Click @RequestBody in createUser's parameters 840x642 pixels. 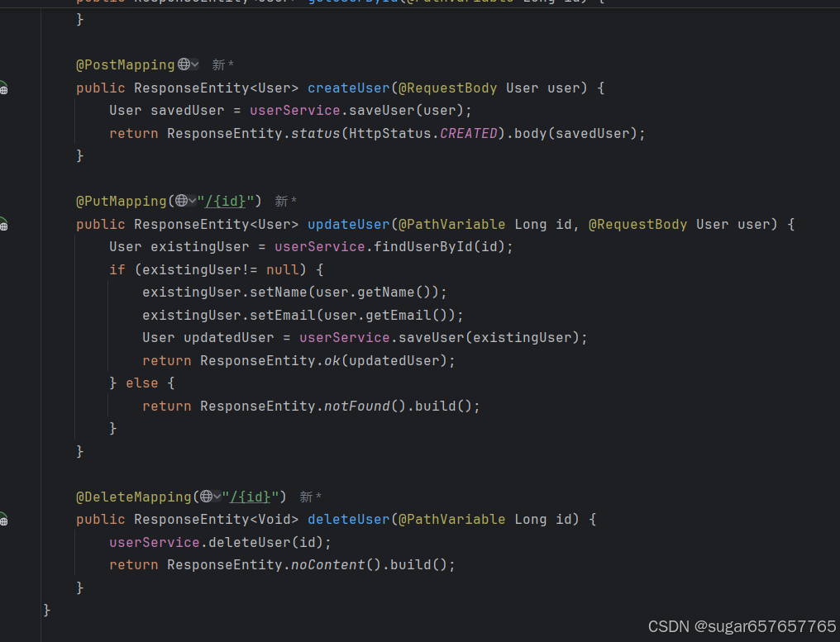point(448,88)
